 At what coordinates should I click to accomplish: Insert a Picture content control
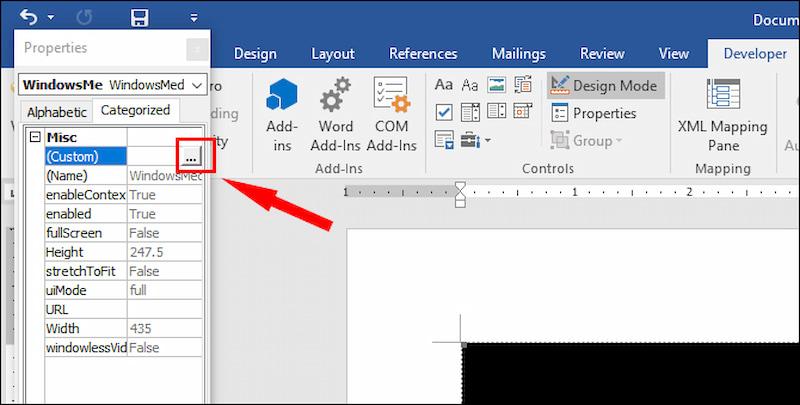click(x=496, y=85)
